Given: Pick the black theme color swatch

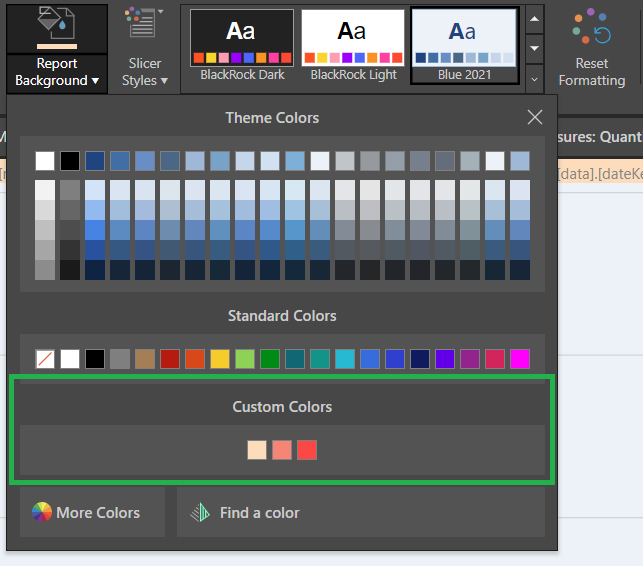Looking at the screenshot, I should pyautogui.click(x=70, y=161).
